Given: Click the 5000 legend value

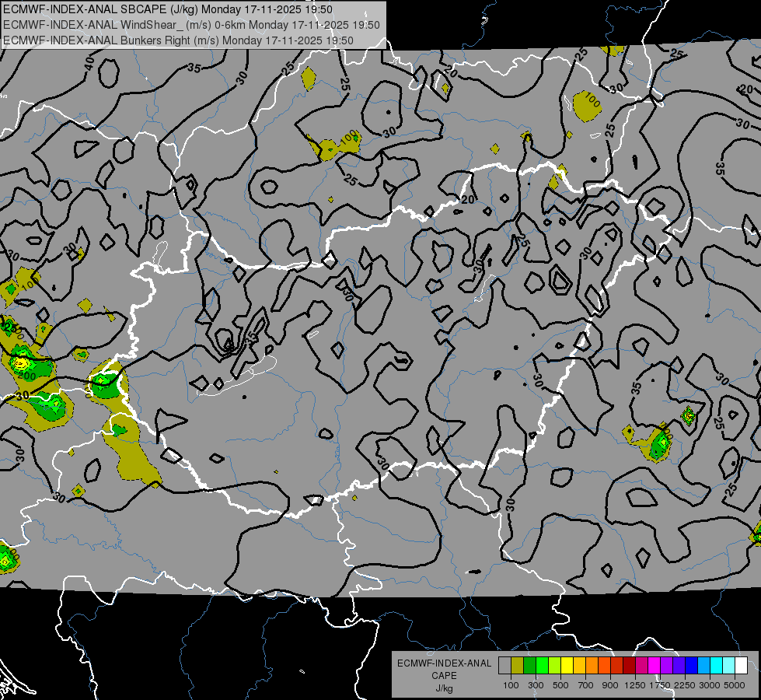Looking at the screenshot, I should pos(735,685).
